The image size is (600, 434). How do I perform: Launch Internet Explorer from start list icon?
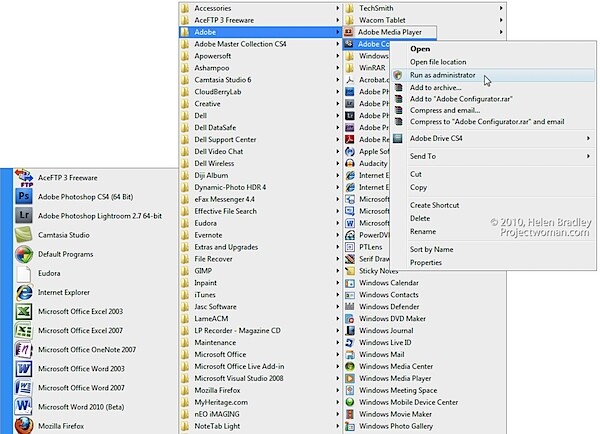click(24, 292)
